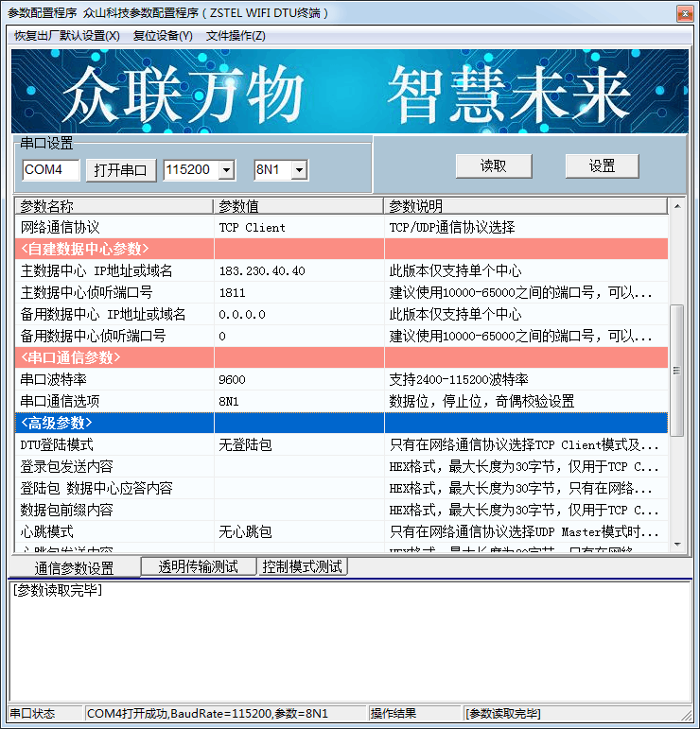Screen dimensions: 700x729
Task: Select the <高级参数> section row
Action: point(341,423)
